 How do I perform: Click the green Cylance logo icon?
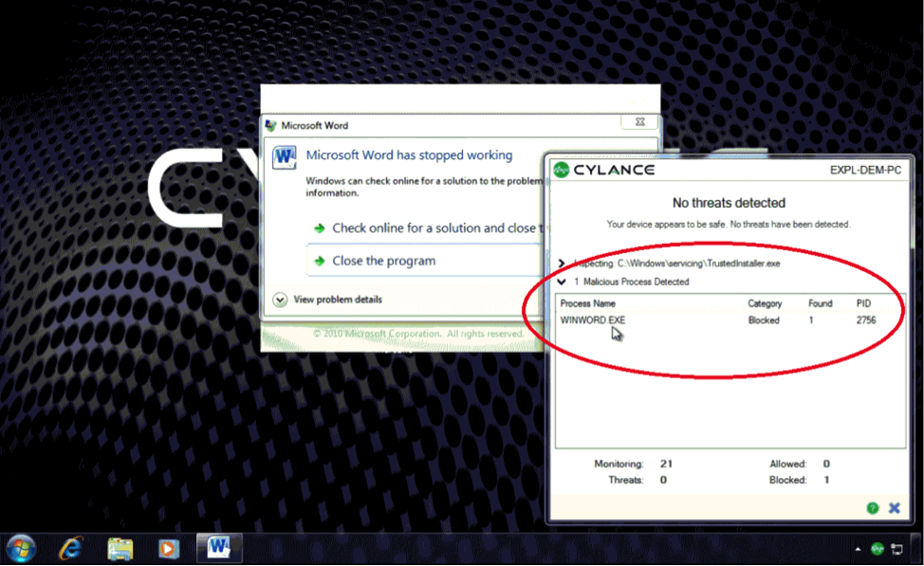click(561, 170)
